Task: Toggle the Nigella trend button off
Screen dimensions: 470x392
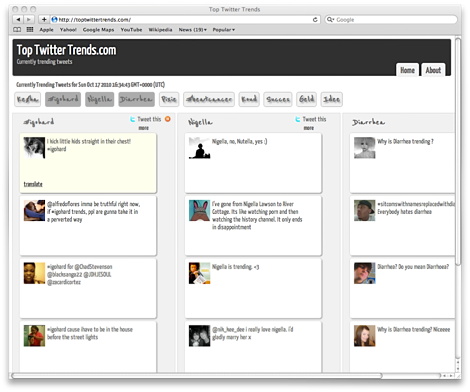Action: (x=99, y=99)
